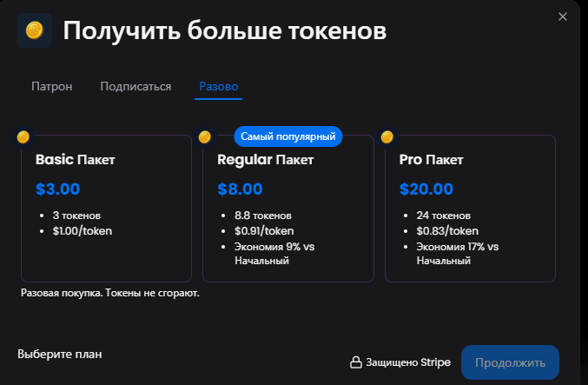Screen dimensions: 588x385
Task: Click the lock icon beside Stripe
Action: (x=355, y=362)
